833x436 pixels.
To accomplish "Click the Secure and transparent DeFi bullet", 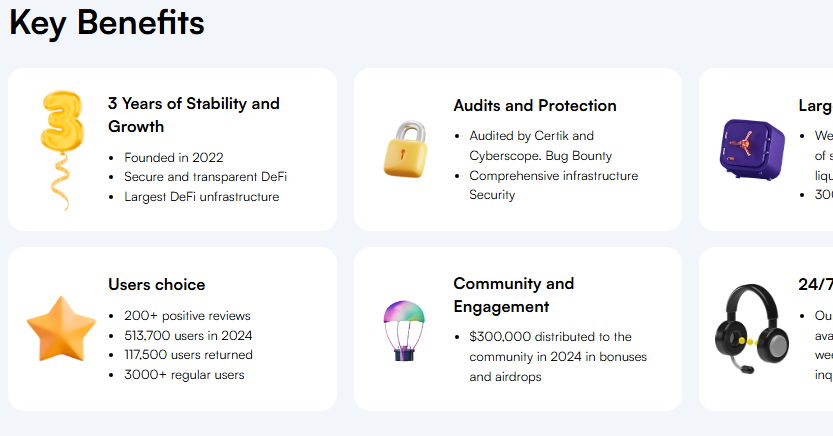I will tap(206, 177).
